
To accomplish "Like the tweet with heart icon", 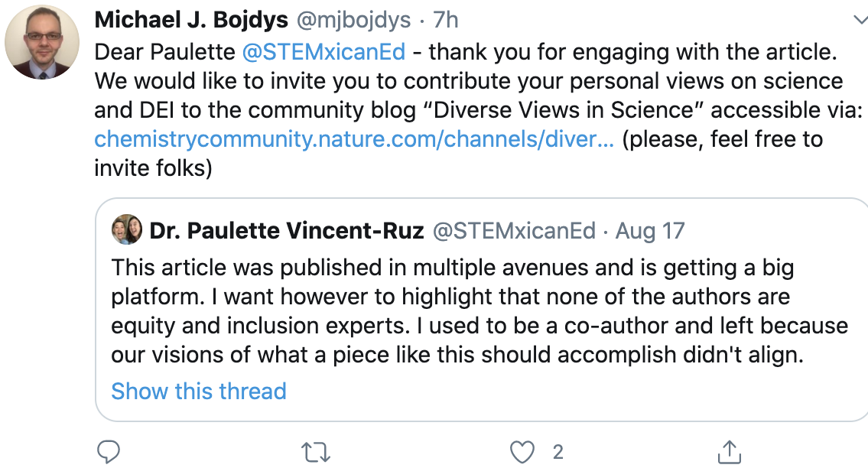I will point(522,452).
